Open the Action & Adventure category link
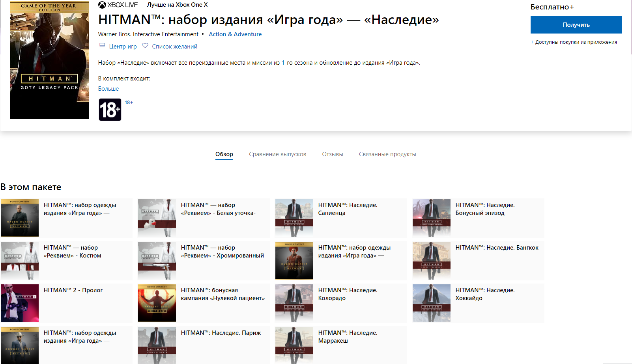This screenshot has height=364, width=632. tap(235, 34)
